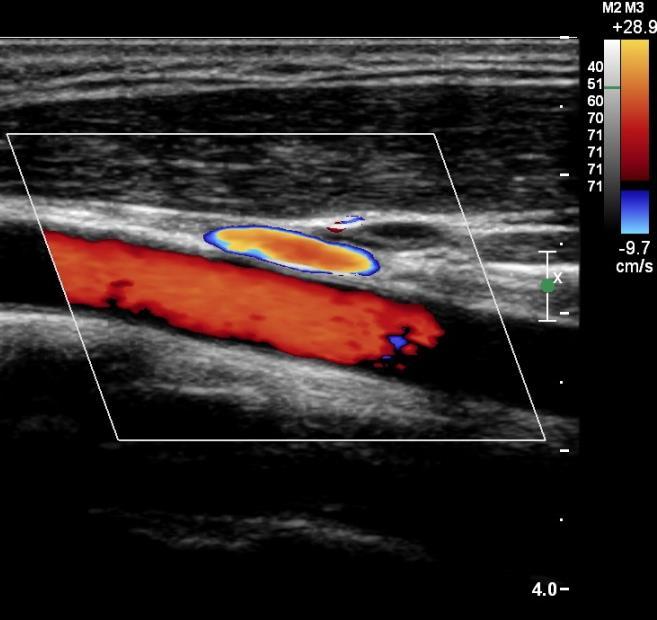The image size is (657, 620).
Task: Click the small x marker beside depth scale
Action: [x=558, y=277]
